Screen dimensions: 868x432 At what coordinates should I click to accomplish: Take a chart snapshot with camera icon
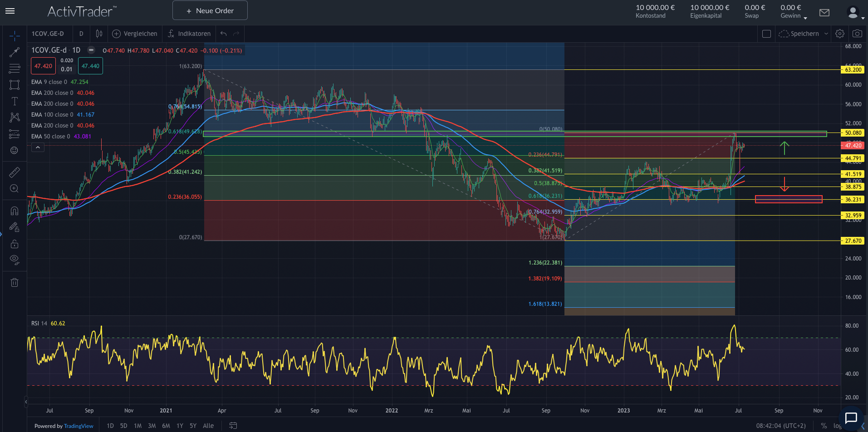click(x=857, y=34)
